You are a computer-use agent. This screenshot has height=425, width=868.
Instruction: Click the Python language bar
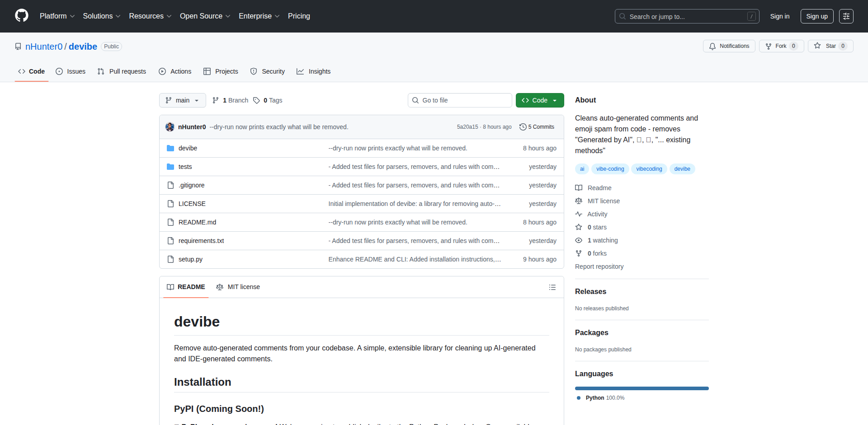tap(642, 388)
